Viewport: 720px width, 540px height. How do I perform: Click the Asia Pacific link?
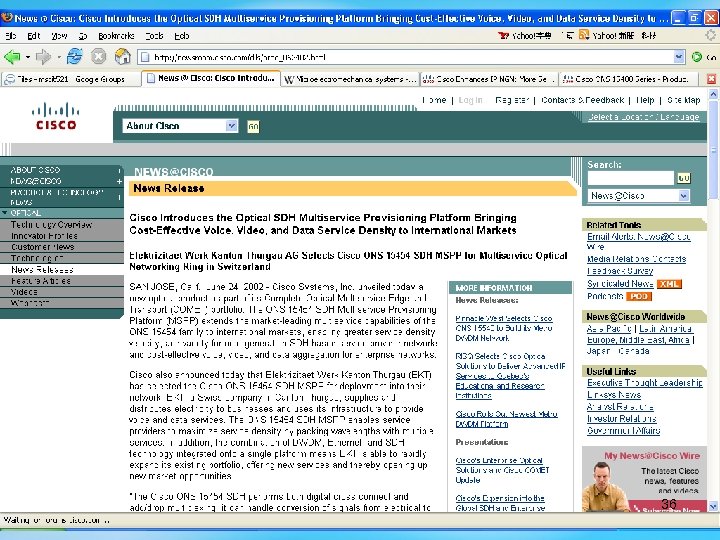[609, 329]
